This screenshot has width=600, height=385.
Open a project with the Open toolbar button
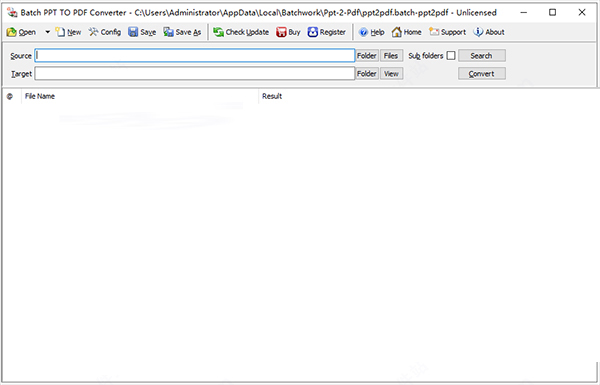click(21, 32)
